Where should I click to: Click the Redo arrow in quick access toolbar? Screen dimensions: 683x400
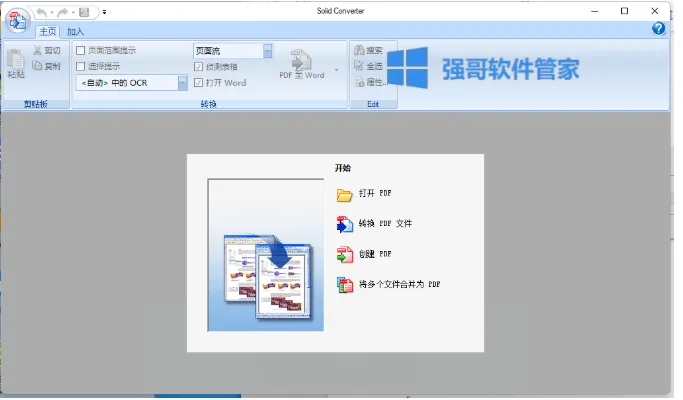coord(63,12)
